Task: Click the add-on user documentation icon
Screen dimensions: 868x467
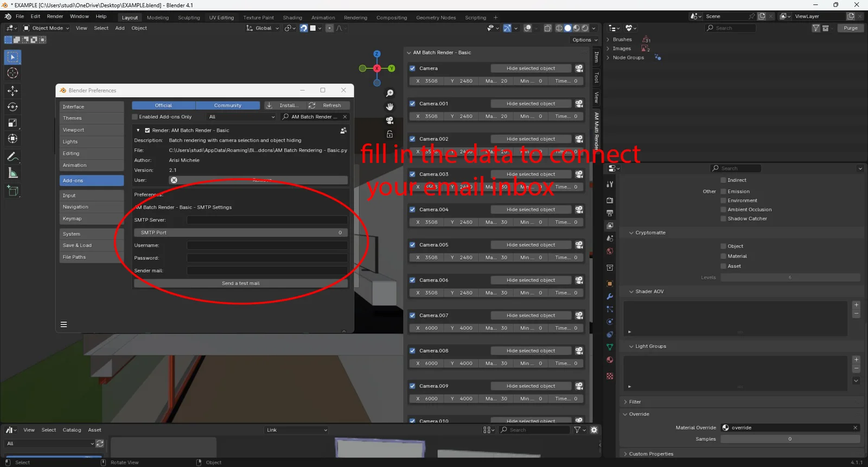Action: tap(343, 130)
